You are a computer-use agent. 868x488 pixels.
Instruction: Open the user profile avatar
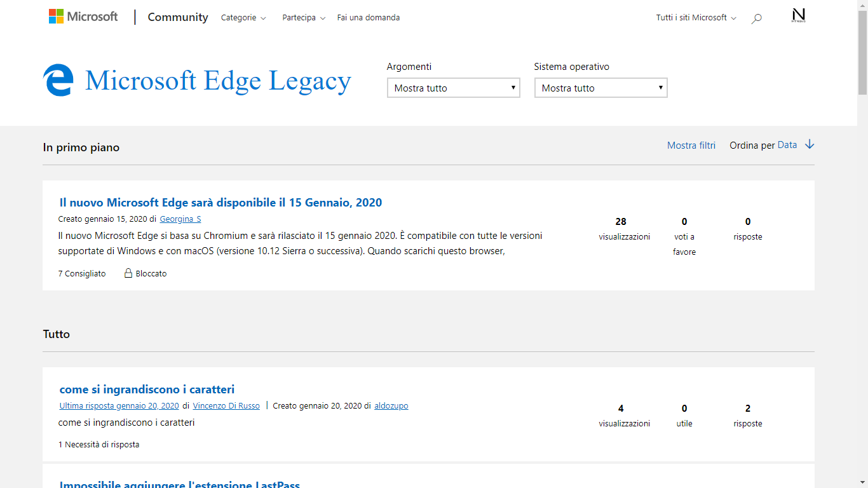(x=799, y=16)
